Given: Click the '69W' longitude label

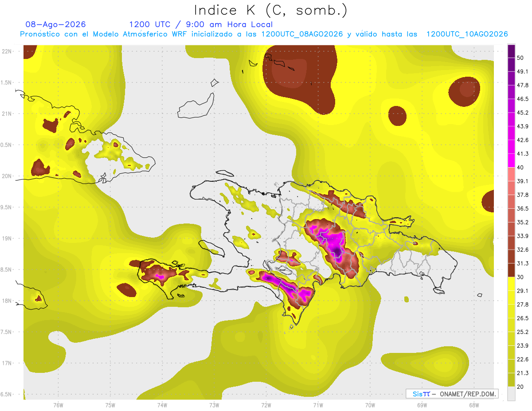Looking at the screenshot, I should (x=422, y=405).
